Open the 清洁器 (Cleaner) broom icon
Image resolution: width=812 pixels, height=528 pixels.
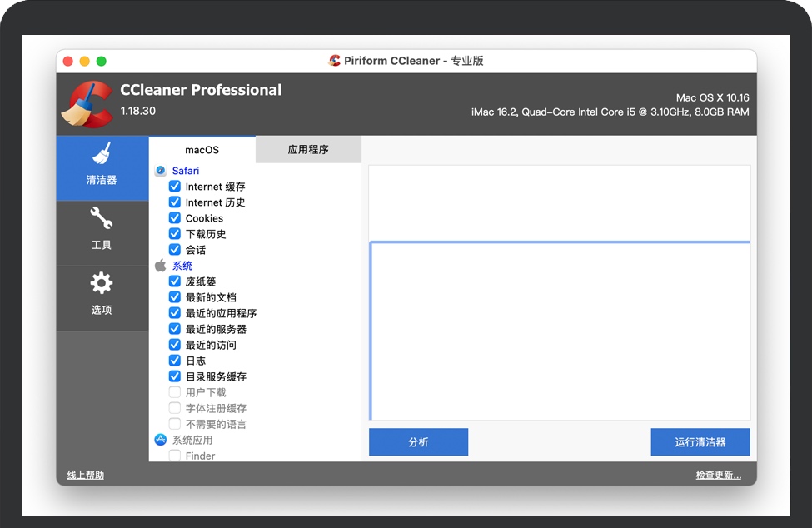coord(102,155)
